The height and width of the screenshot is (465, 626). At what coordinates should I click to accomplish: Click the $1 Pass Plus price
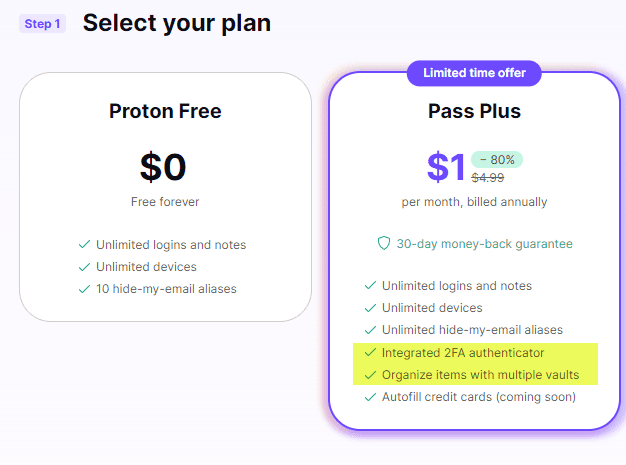click(x=446, y=167)
